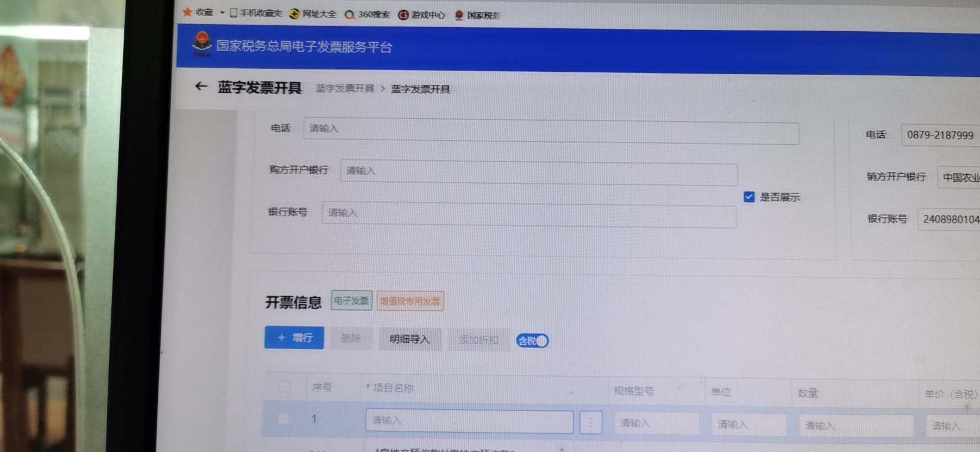Click the current 蓝字发票开具 breadcrumb item
This screenshot has height=452, width=980.
421,89
